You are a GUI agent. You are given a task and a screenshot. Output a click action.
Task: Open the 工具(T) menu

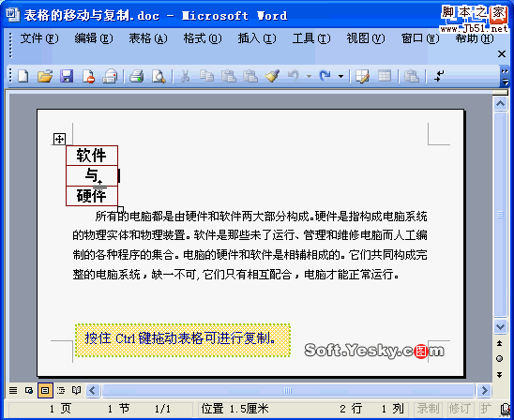point(311,38)
